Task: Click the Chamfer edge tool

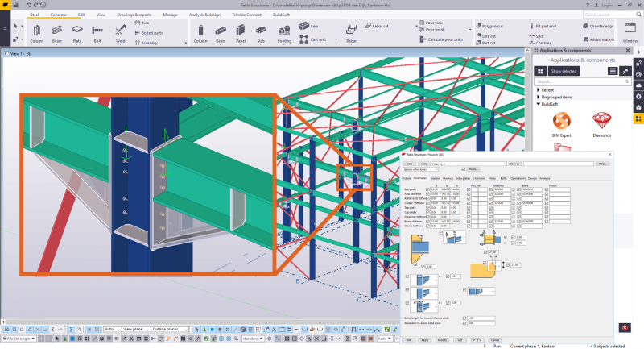Action: point(598,26)
